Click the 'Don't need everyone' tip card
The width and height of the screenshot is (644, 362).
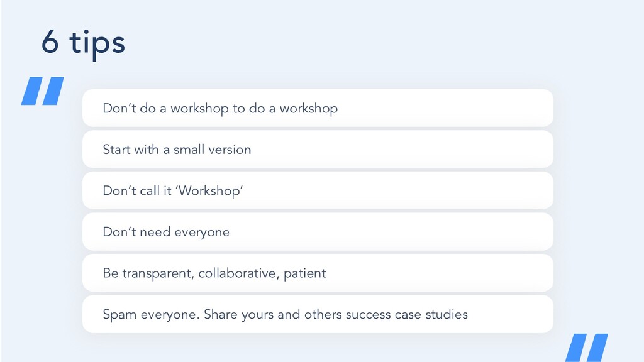coord(318,231)
